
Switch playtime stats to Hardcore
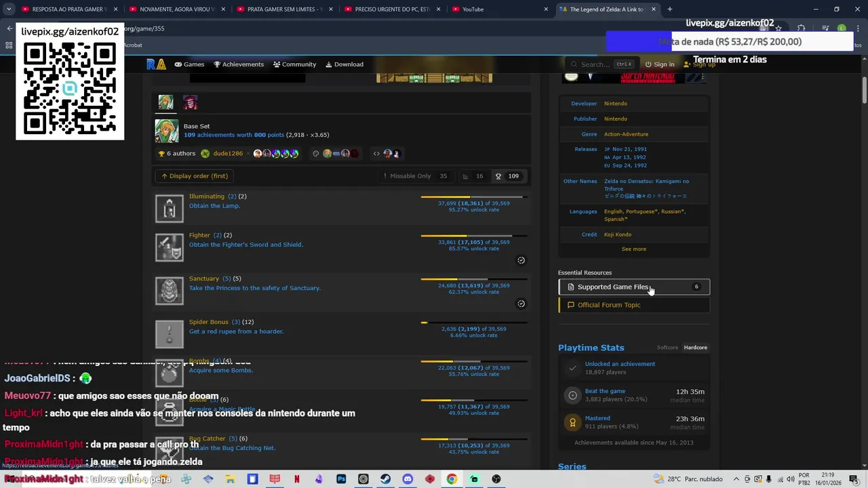tap(695, 348)
